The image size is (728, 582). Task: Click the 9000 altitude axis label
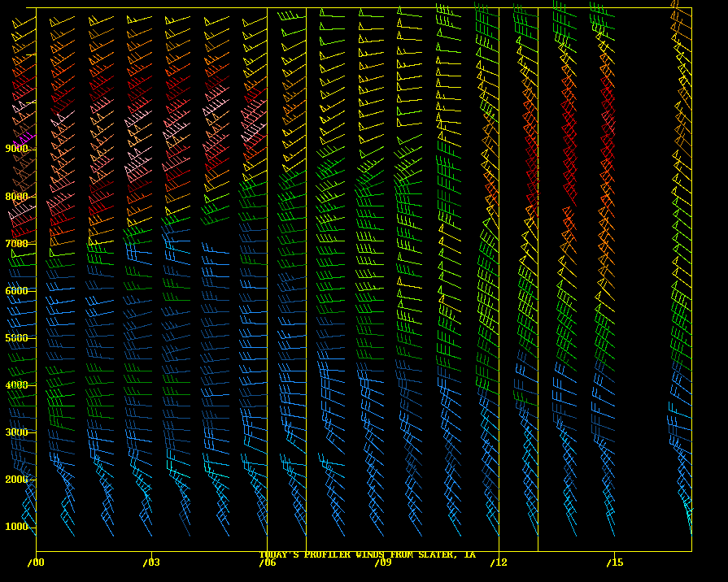16,149
